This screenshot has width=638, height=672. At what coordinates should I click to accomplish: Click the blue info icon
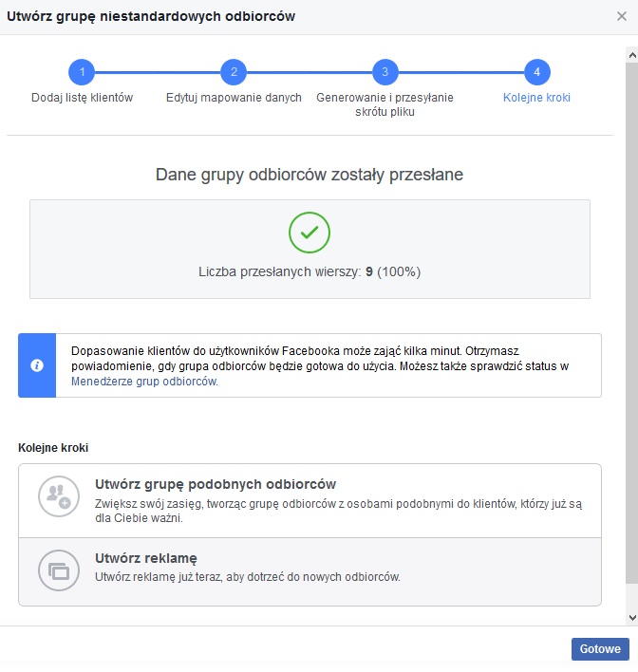[x=37, y=365]
